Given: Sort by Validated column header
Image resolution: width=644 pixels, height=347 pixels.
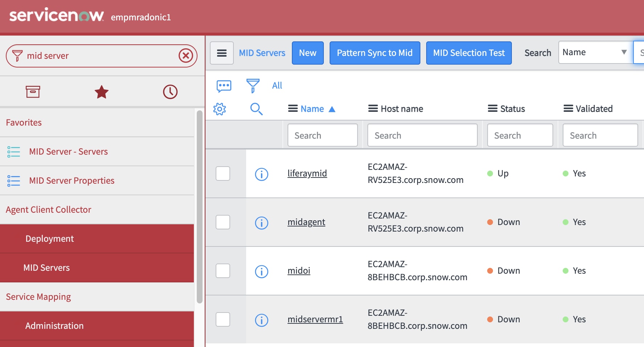Looking at the screenshot, I should point(594,109).
